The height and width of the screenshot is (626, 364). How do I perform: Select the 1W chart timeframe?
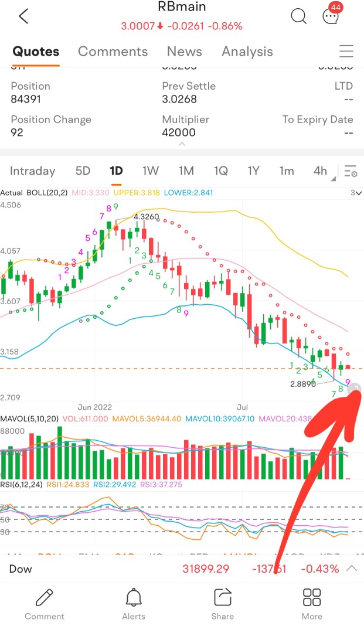click(150, 171)
